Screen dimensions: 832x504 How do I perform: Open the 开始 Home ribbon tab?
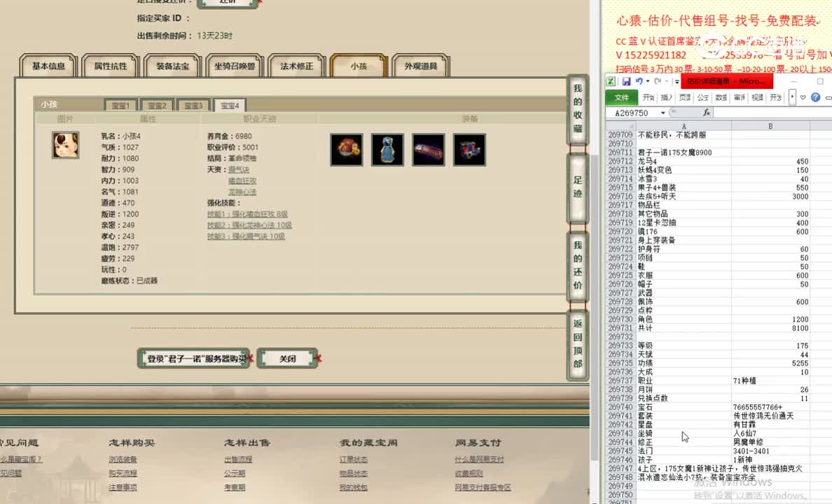pos(649,97)
